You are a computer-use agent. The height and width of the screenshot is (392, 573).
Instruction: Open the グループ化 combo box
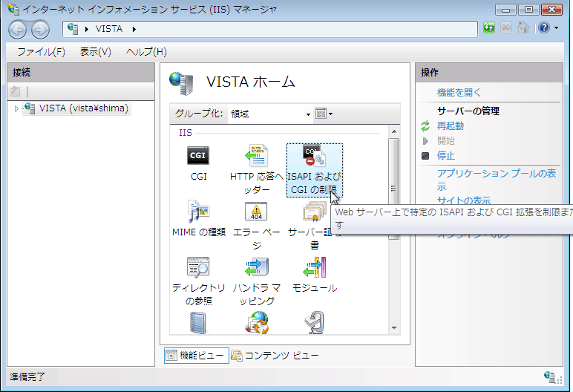click(270, 114)
